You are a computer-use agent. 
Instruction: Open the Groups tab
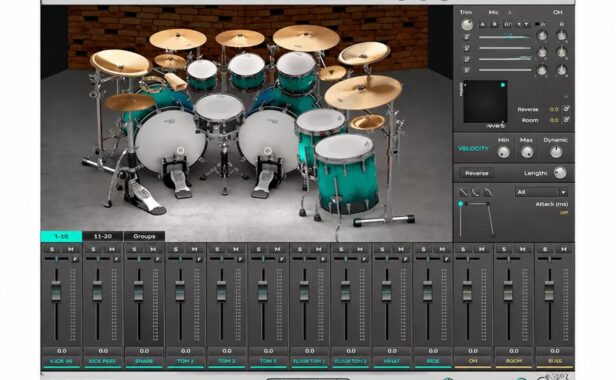[x=144, y=236]
